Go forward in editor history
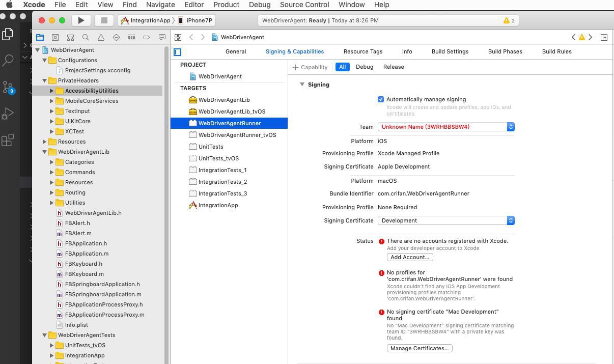Screen dimensions: 614x364 pyautogui.click(x=203, y=37)
